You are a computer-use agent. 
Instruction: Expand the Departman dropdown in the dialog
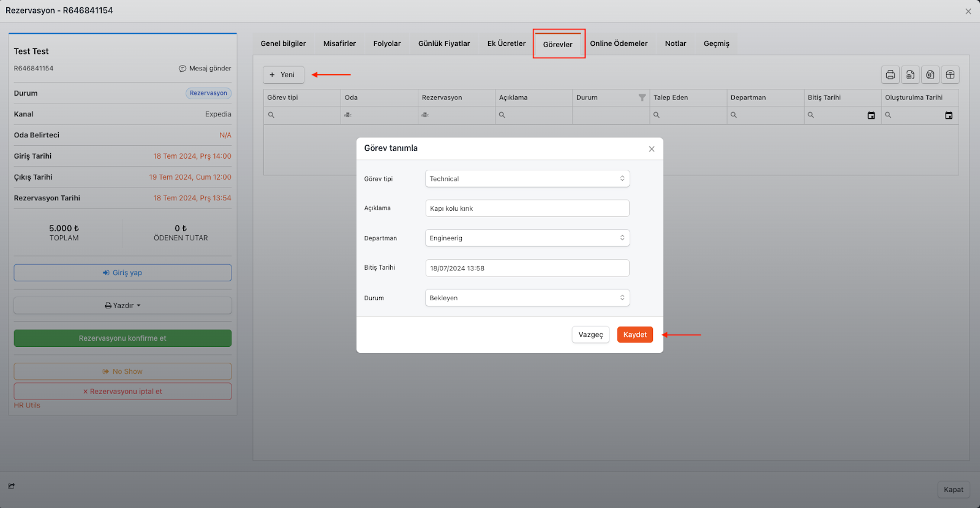click(527, 238)
